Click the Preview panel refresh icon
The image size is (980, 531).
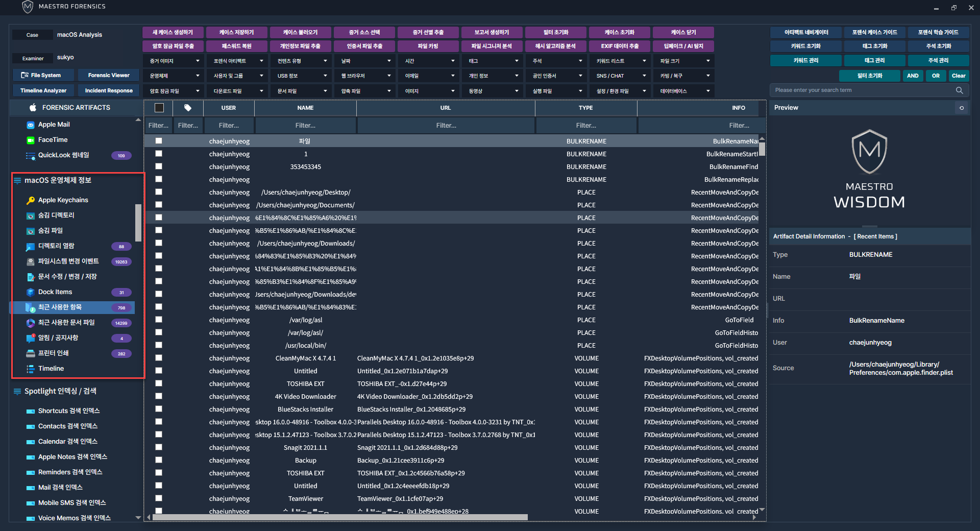[x=962, y=108]
